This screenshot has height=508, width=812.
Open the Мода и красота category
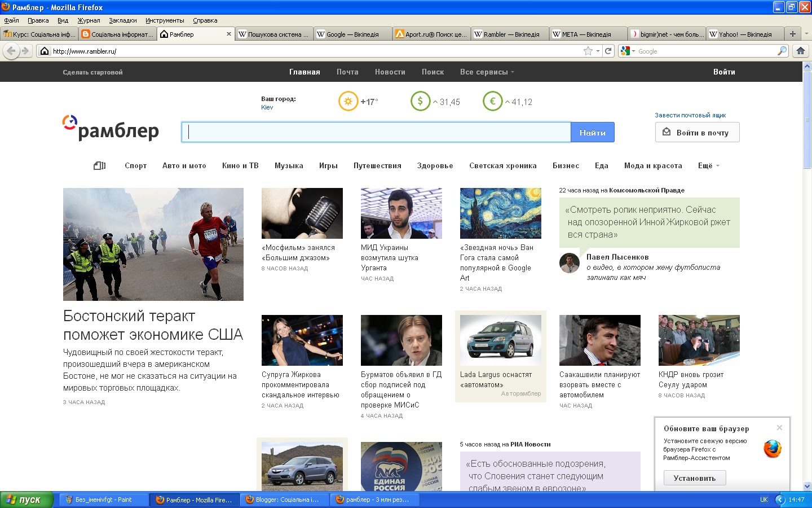click(x=653, y=165)
